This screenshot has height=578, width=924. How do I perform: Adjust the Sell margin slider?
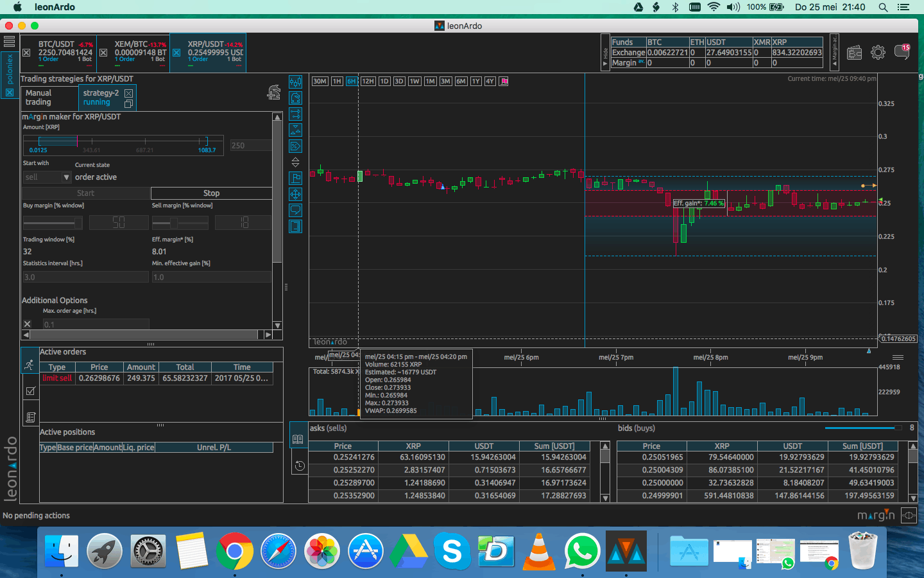point(180,223)
